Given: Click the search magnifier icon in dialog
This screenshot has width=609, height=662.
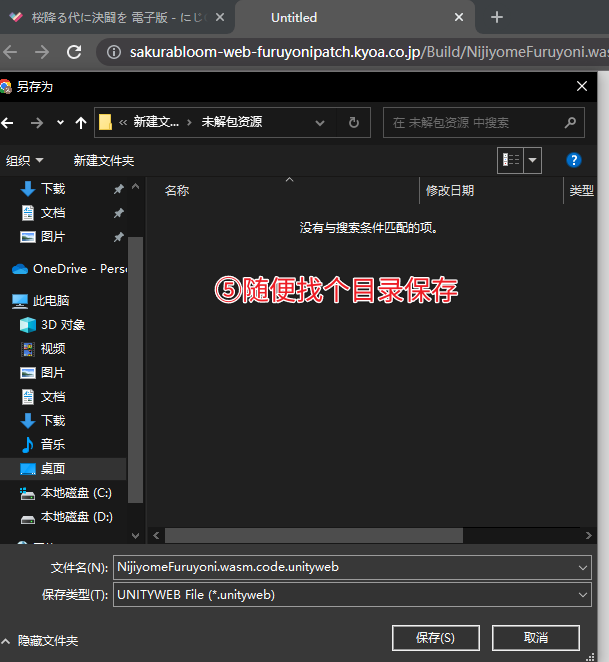Looking at the screenshot, I should [x=570, y=122].
